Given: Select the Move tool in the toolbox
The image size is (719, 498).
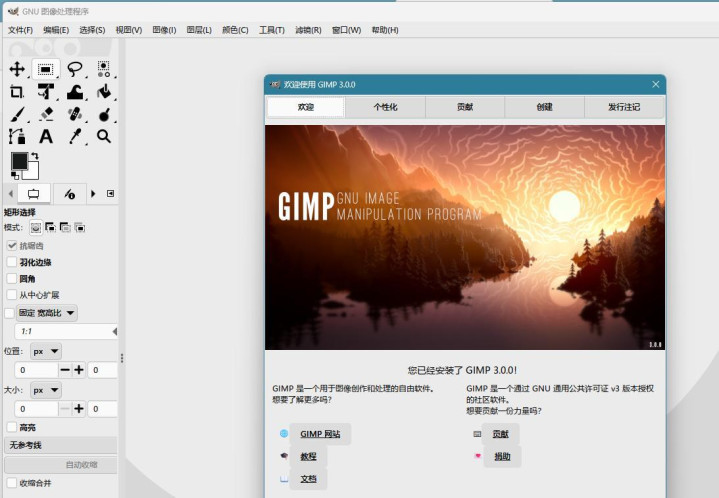Looking at the screenshot, I should pos(17,69).
